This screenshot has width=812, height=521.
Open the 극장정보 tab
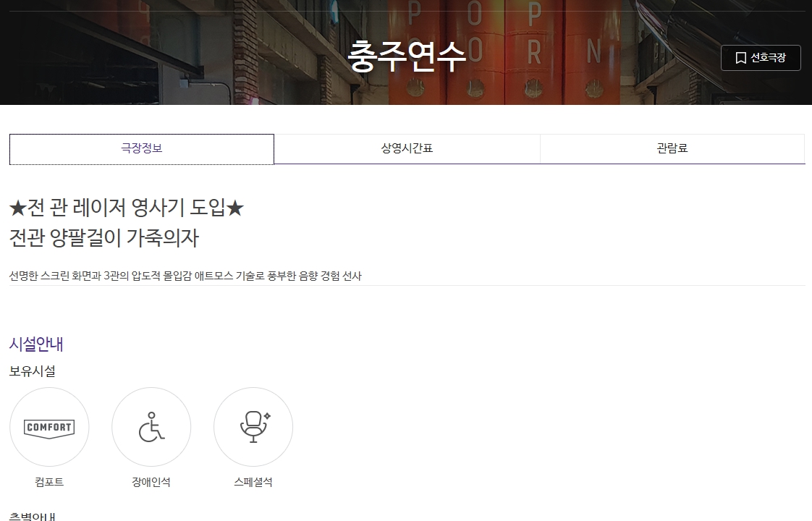tap(142, 149)
